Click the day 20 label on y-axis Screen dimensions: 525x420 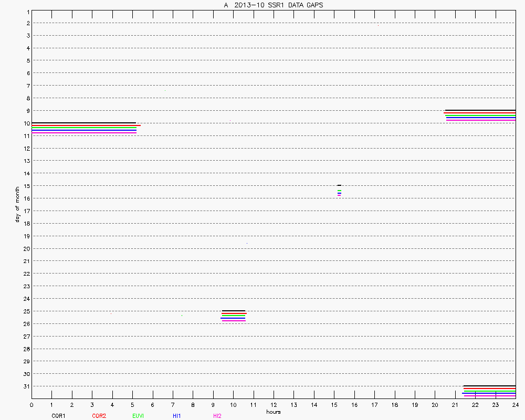click(x=26, y=249)
